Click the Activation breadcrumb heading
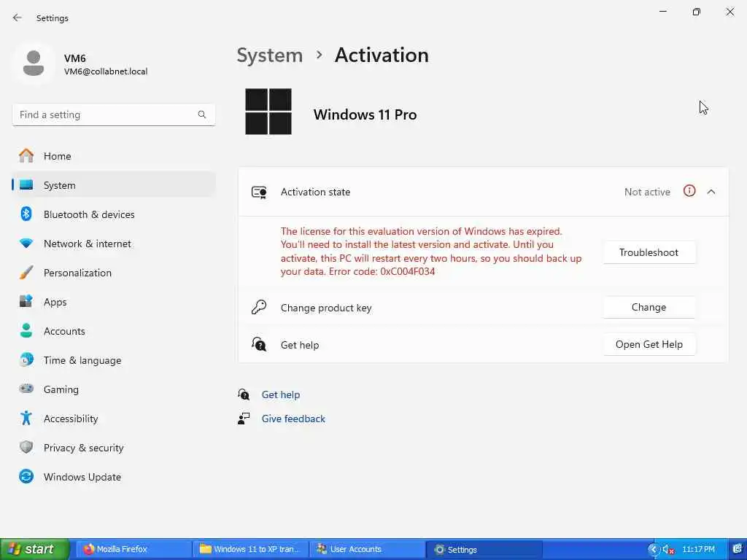The image size is (747, 560). (382, 55)
